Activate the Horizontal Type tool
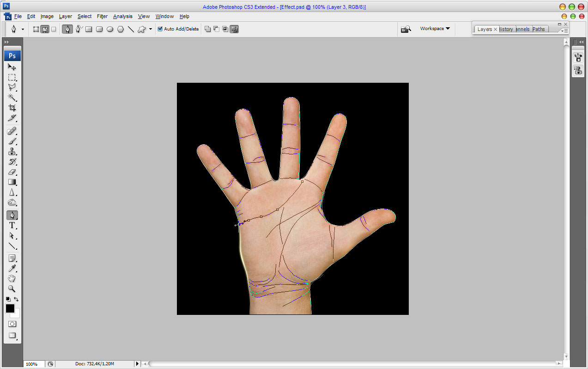The width and height of the screenshot is (588, 369). (12, 225)
